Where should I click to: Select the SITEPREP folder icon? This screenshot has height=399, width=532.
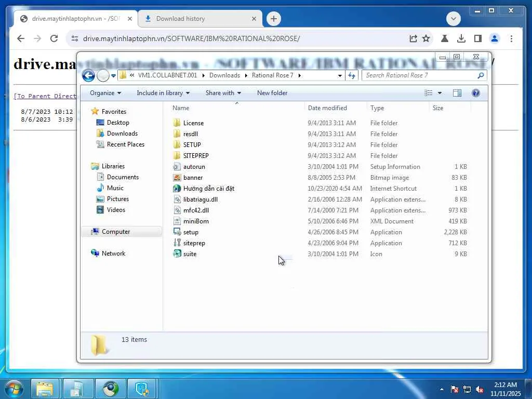(177, 155)
